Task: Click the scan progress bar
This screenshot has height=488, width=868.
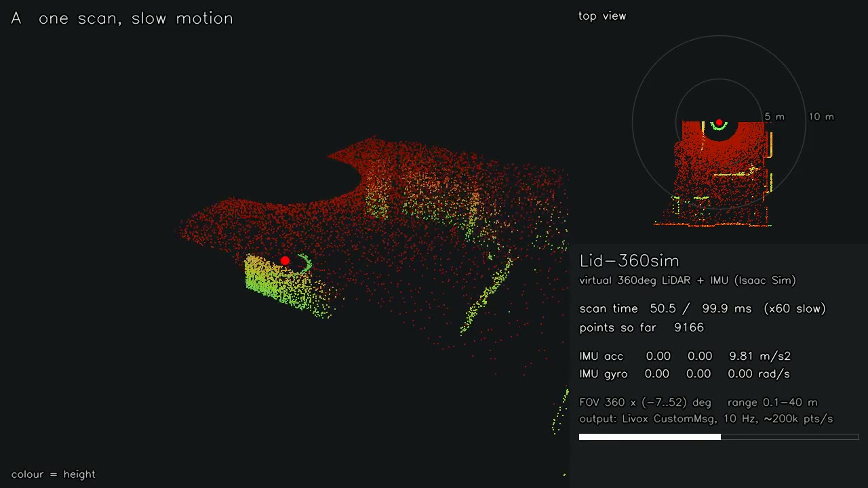Action: click(x=719, y=437)
